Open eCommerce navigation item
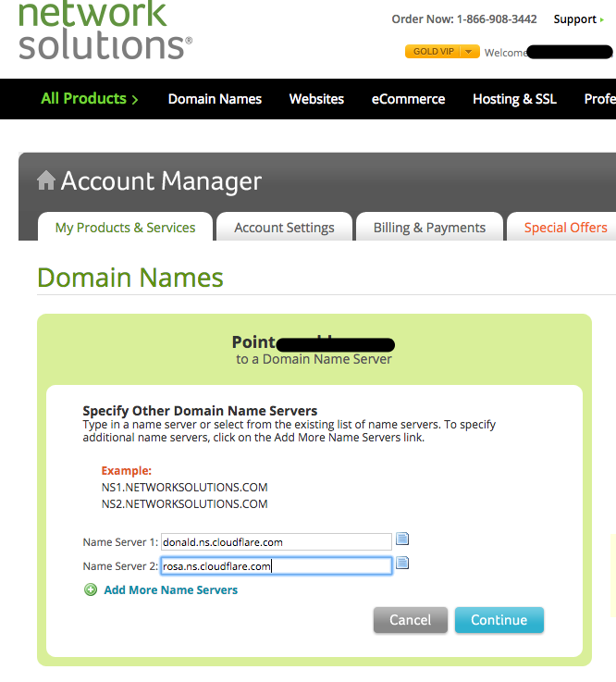Viewport: 616px width, 682px height. pos(408,99)
